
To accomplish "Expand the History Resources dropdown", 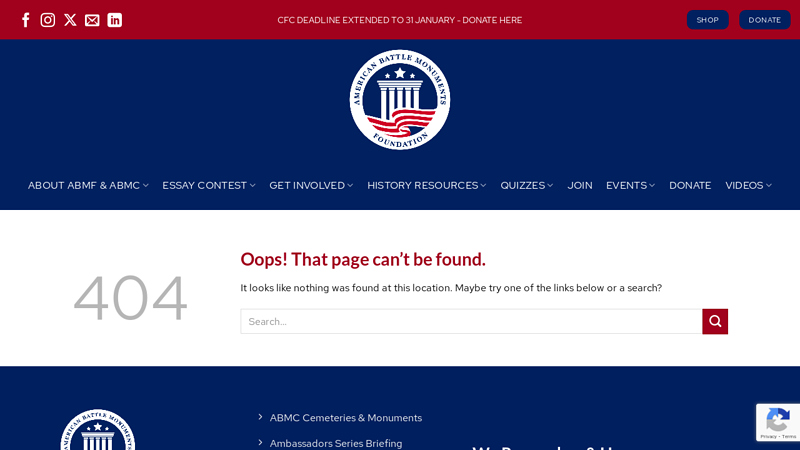I will point(427,185).
